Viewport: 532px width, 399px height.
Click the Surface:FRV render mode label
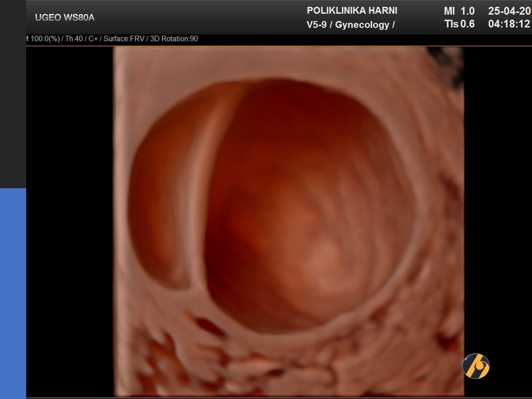point(124,39)
